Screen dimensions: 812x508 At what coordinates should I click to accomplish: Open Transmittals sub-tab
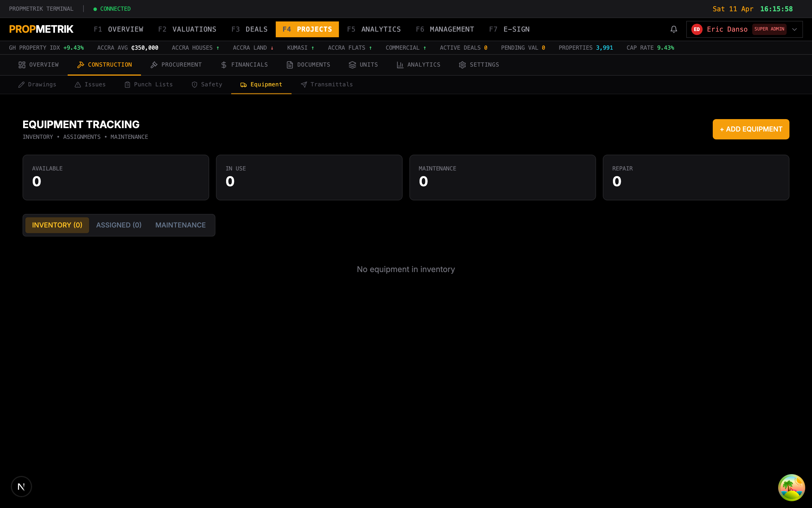327,85
